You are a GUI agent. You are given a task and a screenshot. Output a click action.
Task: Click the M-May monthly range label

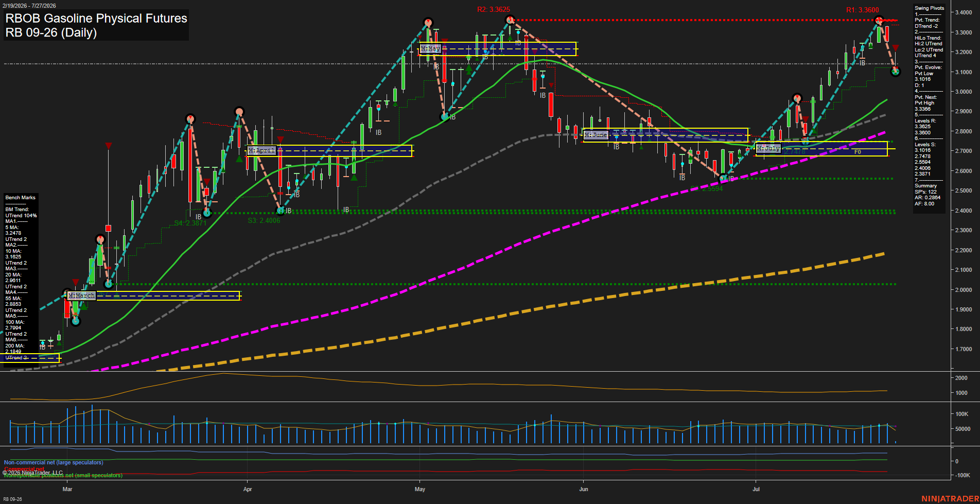431,49
